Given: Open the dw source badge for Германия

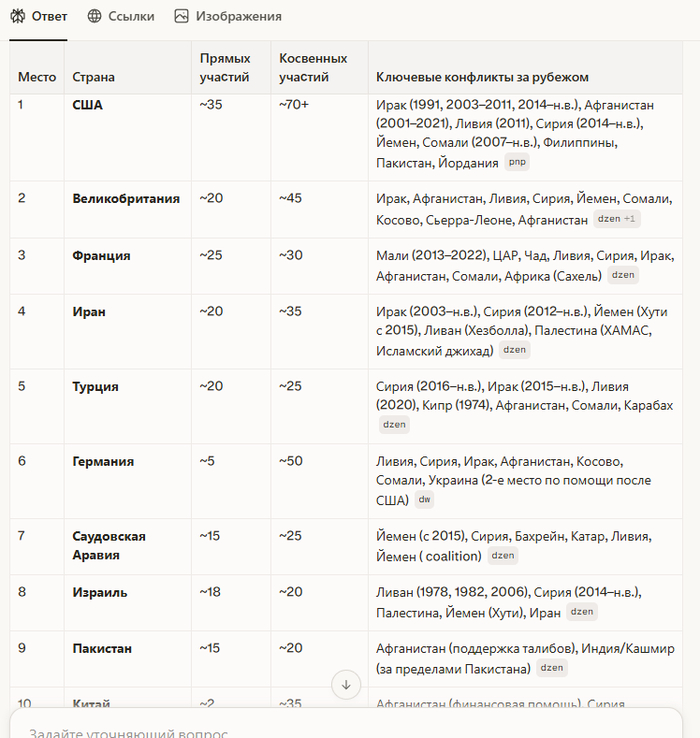Looking at the screenshot, I should pyautogui.click(x=424, y=499).
